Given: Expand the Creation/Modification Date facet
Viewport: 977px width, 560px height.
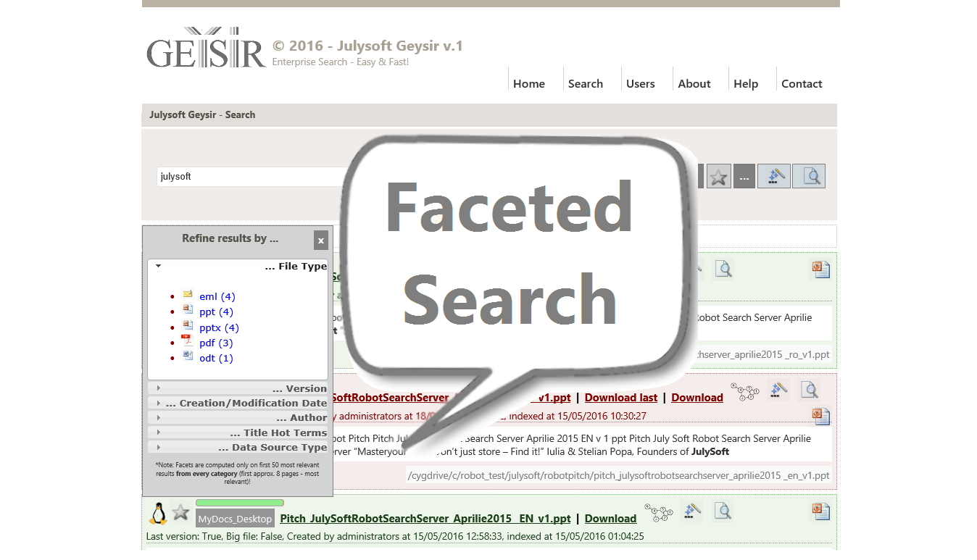Looking at the screenshot, I should click(238, 403).
